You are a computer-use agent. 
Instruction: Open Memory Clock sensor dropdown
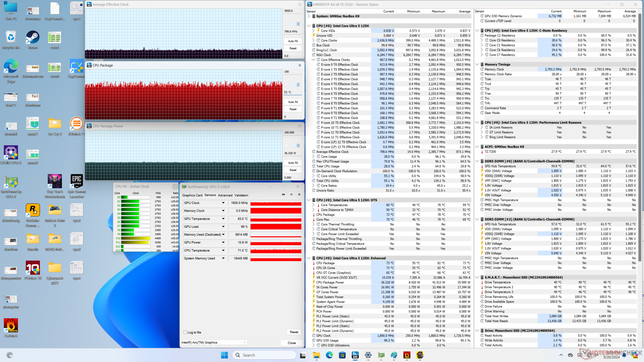223,211
